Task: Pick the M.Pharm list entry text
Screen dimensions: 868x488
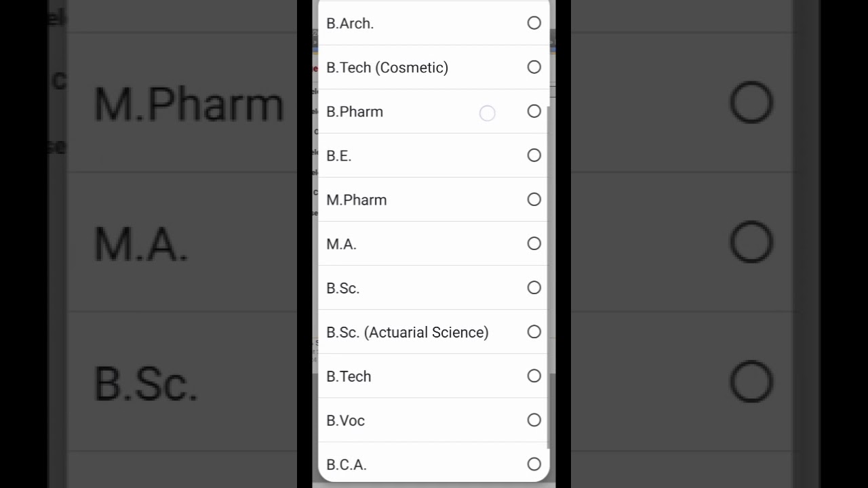Action: click(x=357, y=200)
